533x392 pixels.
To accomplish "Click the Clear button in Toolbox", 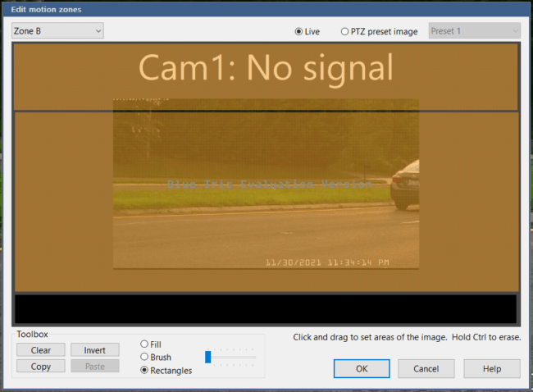I will coord(41,350).
